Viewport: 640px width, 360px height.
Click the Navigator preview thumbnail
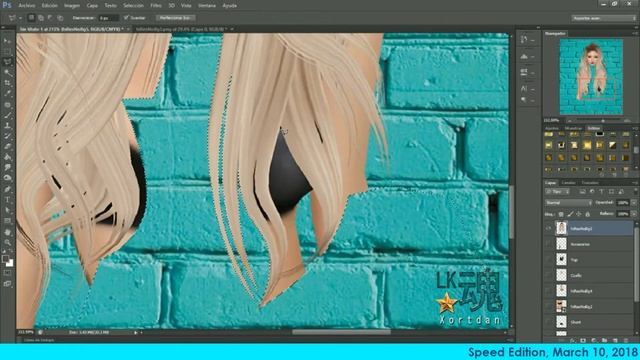591,77
